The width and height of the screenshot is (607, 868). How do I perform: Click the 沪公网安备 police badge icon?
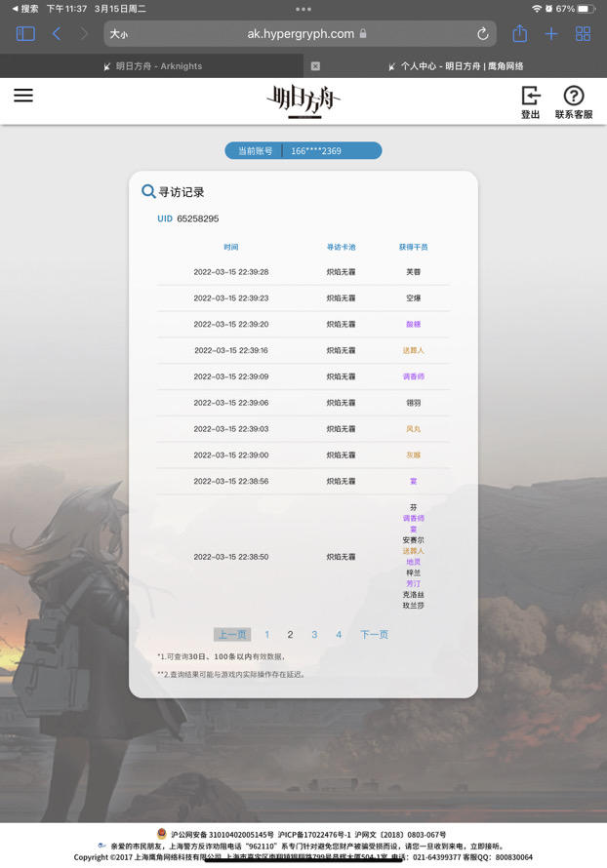[x=162, y=834]
